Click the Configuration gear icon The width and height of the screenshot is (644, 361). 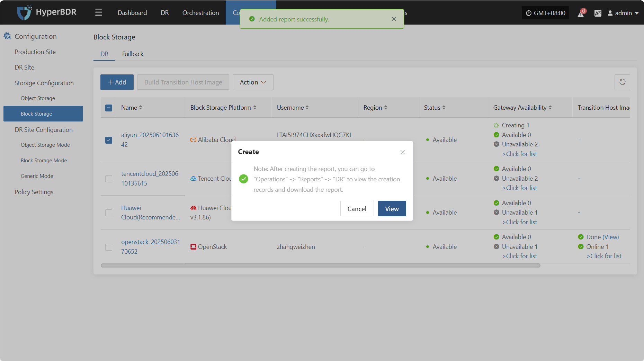(7, 36)
